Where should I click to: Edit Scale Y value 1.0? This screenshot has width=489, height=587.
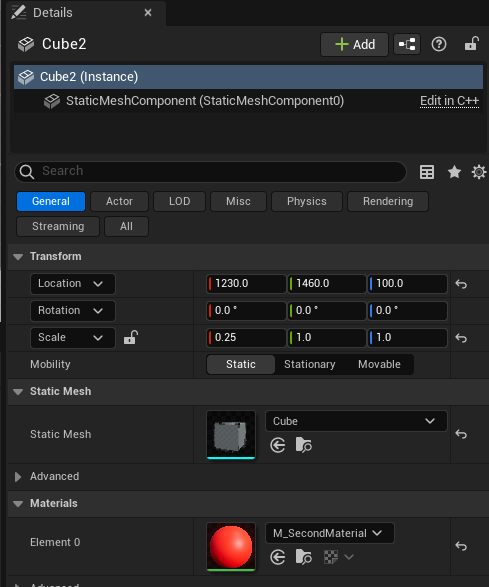[x=327, y=338]
